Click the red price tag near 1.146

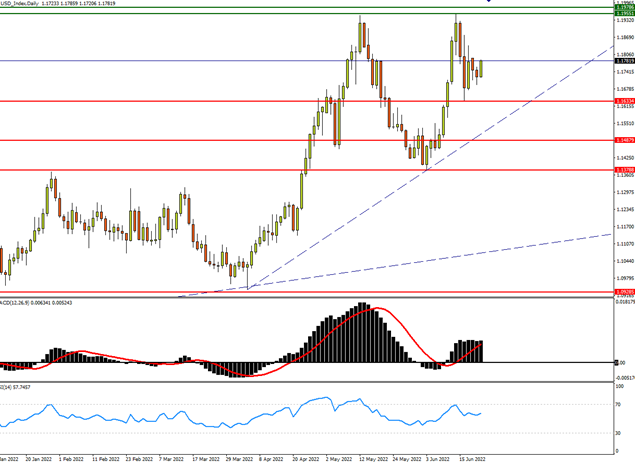623,140
